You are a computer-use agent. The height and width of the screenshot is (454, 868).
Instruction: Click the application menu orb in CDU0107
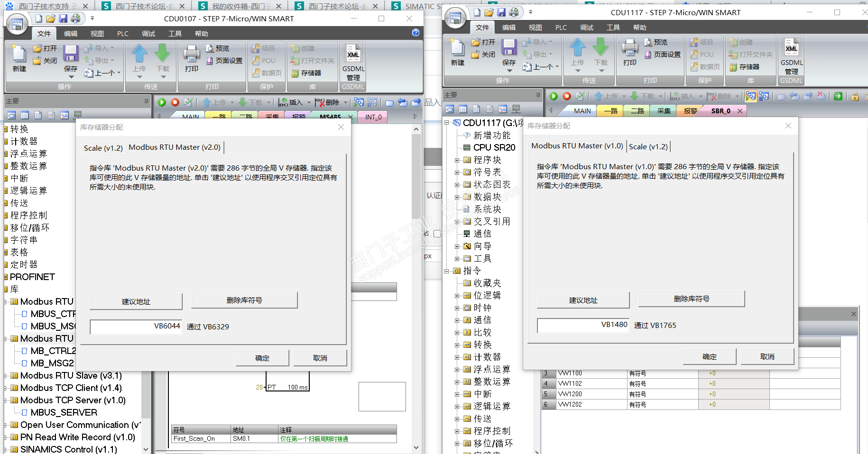pos(17,24)
